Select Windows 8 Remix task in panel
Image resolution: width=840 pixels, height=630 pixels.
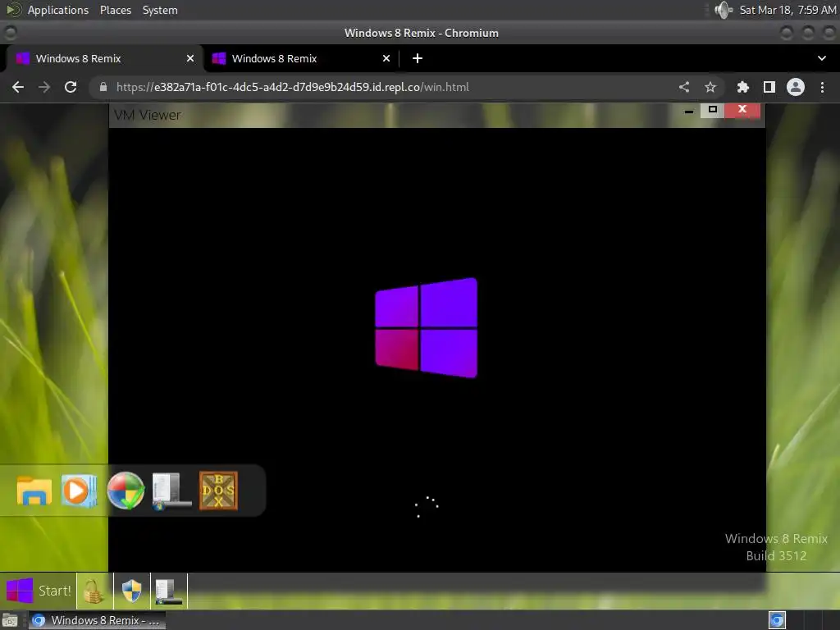[97, 621]
